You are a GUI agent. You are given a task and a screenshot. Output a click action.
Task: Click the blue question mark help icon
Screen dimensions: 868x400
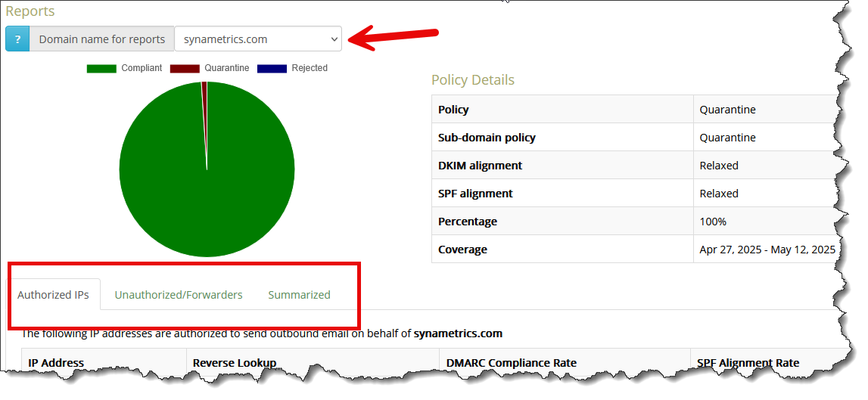coord(17,39)
